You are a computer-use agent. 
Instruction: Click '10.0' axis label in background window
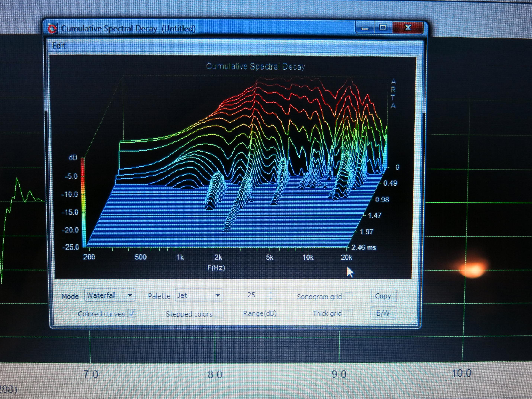462,373
